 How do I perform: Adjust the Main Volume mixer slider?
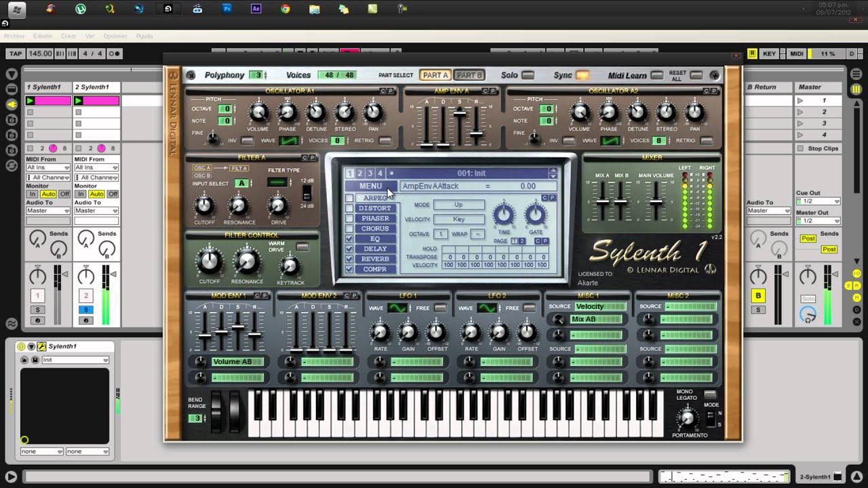(656, 201)
